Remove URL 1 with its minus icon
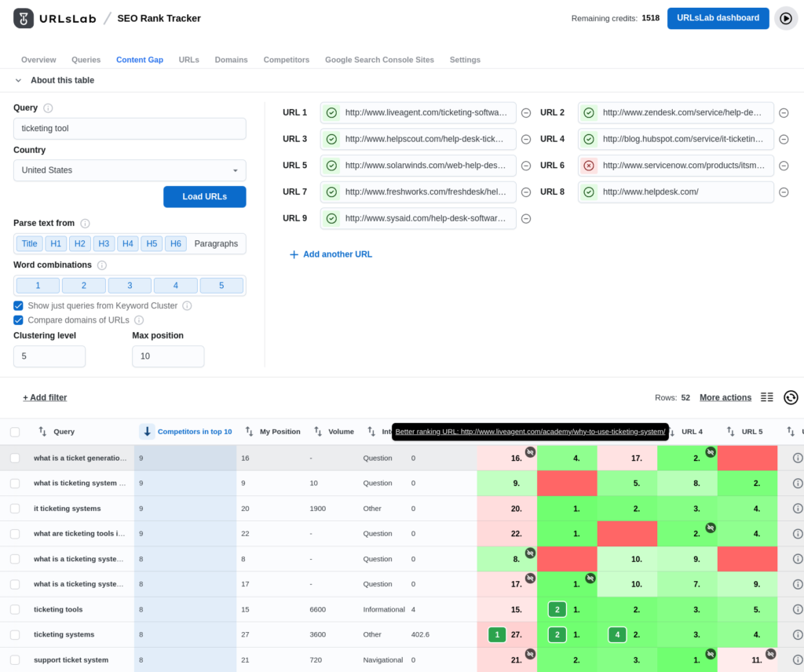The height and width of the screenshot is (672, 804). point(526,113)
